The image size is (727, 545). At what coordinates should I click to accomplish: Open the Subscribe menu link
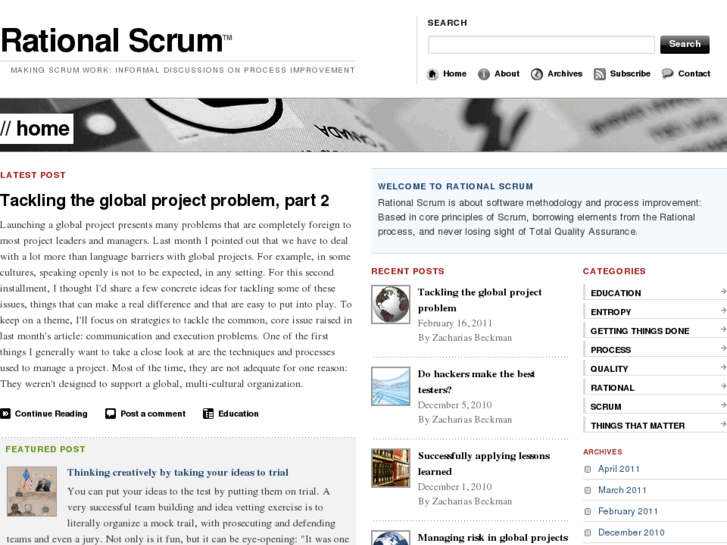[x=630, y=74]
